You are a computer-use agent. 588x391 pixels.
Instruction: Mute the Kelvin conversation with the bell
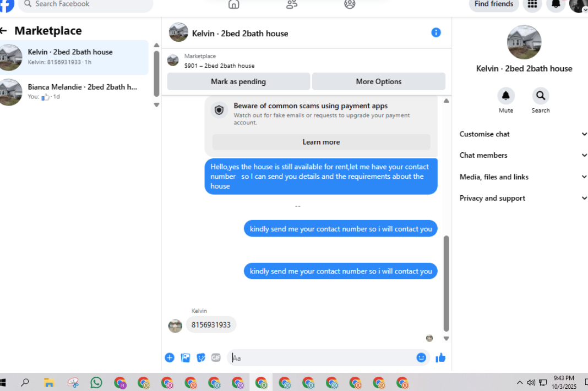tap(506, 96)
